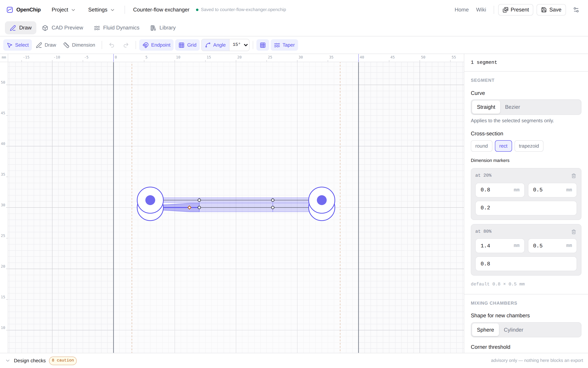
Task: Open the Library tab
Action: point(163,28)
